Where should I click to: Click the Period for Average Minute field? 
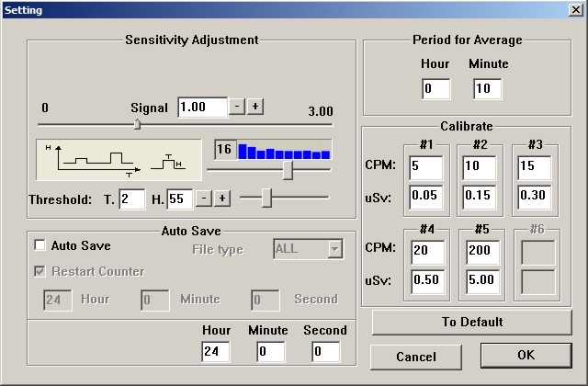coord(487,89)
